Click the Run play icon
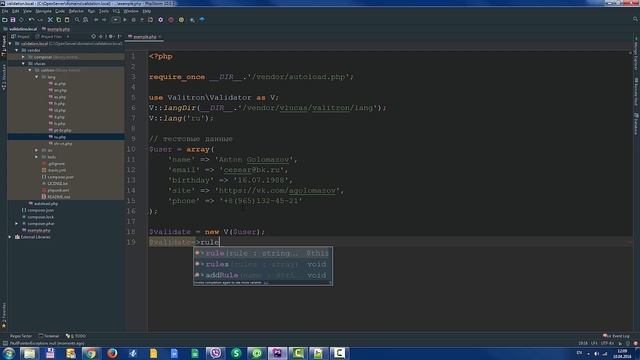 click(125, 20)
